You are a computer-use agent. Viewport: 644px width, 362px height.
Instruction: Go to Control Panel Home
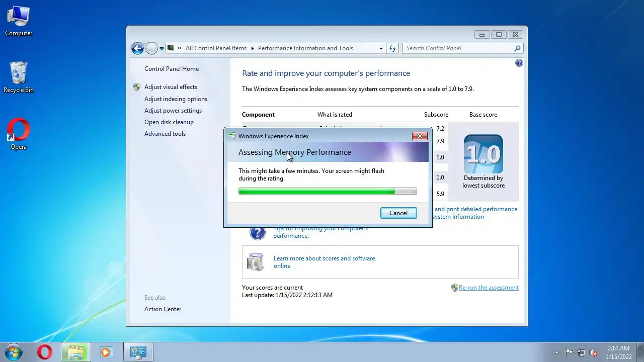pos(172,69)
